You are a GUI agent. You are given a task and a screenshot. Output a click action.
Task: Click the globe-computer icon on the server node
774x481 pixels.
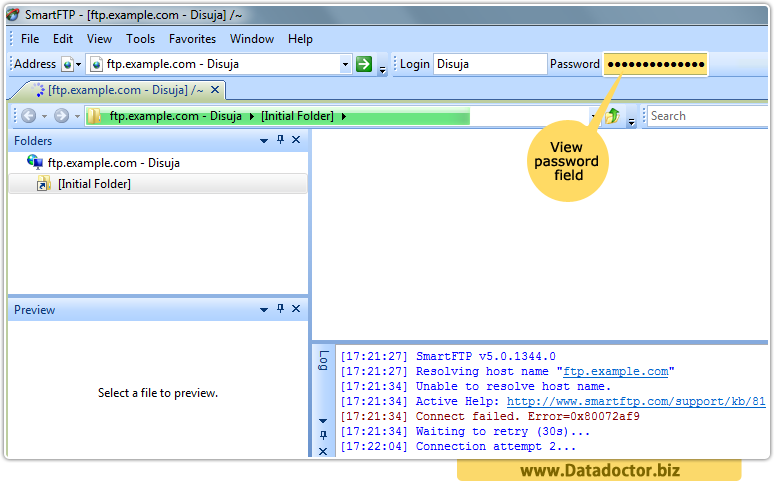[35, 162]
